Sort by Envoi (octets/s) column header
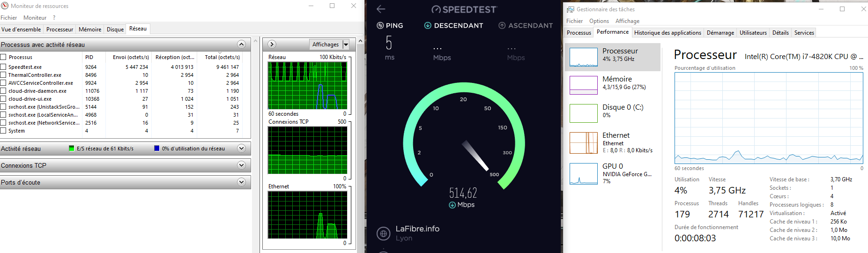Image resolution: width=868 pixels, height=253 pixels. 128,57
